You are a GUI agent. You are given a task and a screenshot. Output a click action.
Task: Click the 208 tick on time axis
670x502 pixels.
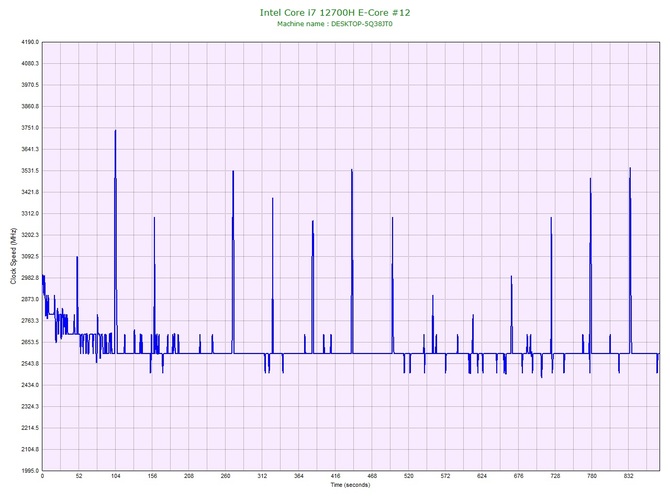click(189, 476)
